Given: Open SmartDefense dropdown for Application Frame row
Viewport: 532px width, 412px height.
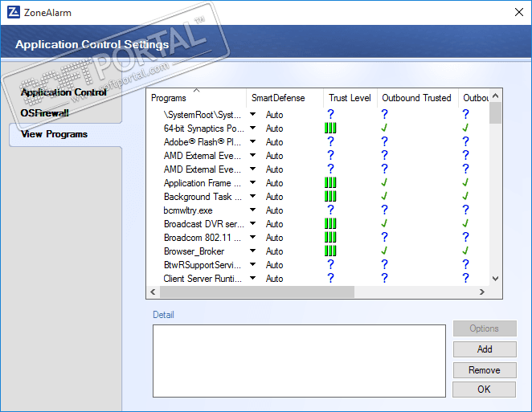Looking at the screenshot, I should [x=253, y=182].
